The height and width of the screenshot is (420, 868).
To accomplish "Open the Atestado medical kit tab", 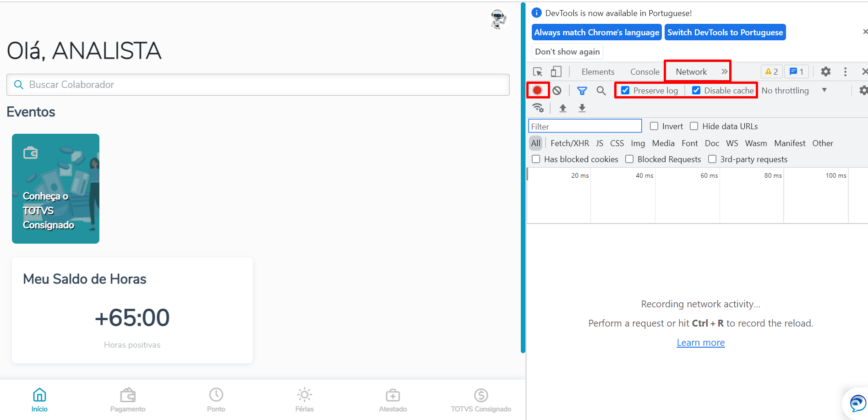I will click(x=393, y=400).
